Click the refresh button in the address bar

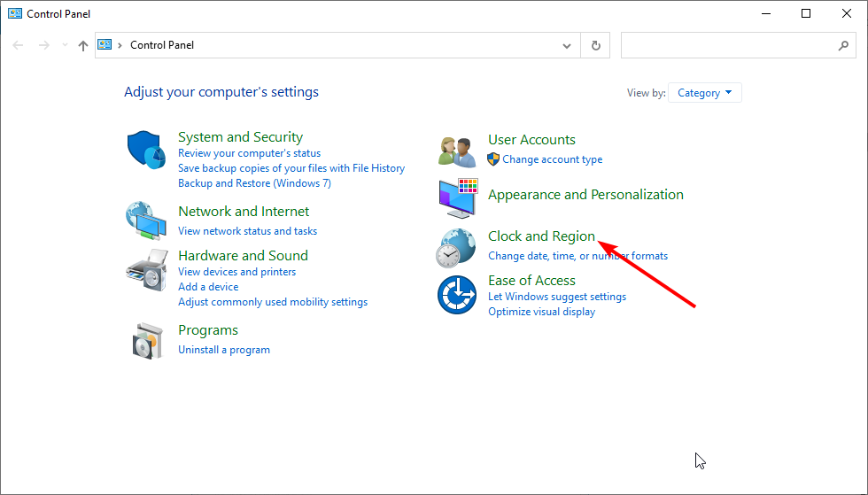coord(595,45)
